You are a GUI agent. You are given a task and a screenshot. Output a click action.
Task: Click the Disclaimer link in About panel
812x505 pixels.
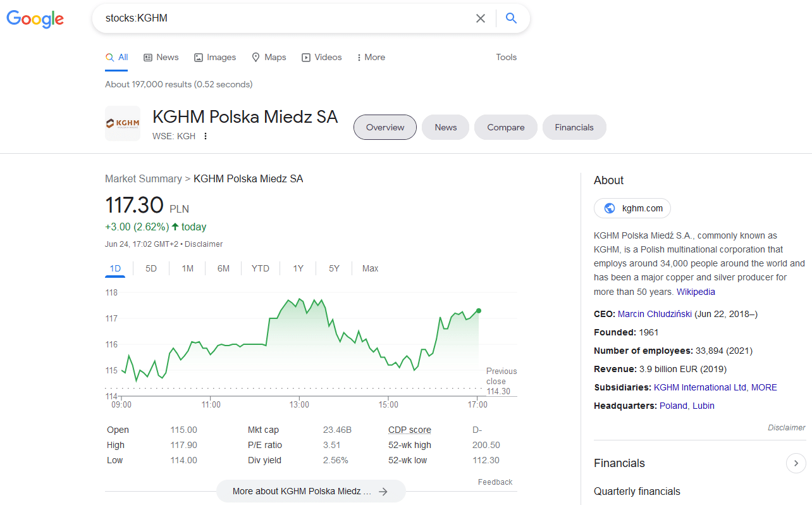click(787, 428)
